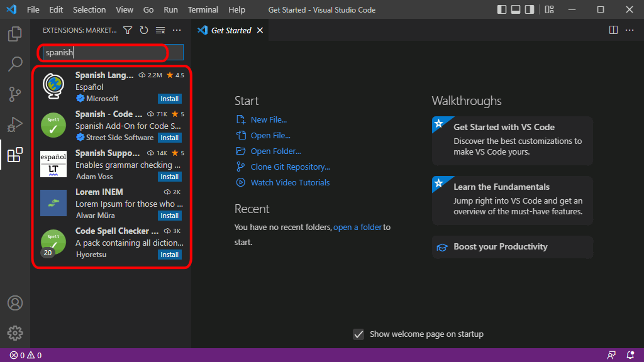This screenshot has width=644, height=362.
Task: Clear extensions search results icon
Action: [160, 30]
